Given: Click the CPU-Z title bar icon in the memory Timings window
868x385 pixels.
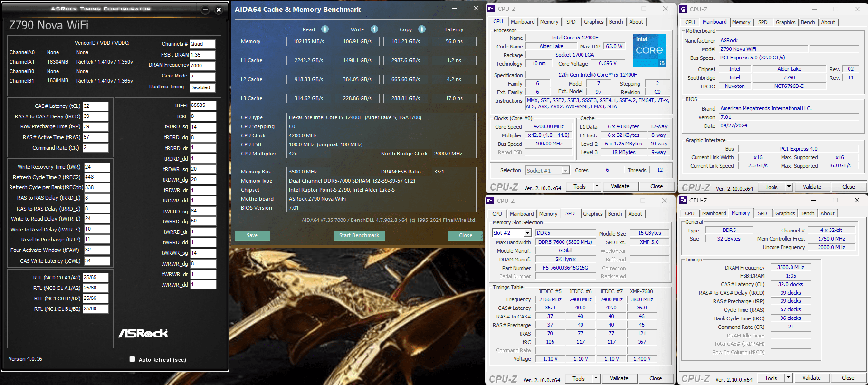Looking at the screenshot, I should pos(683,200).
